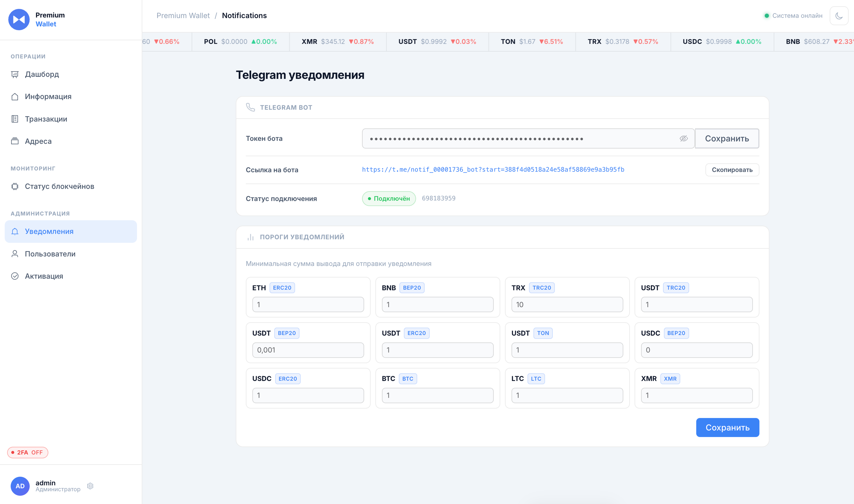
Task: Edit the XMR threshold field
Action: [x=696, y=396]
